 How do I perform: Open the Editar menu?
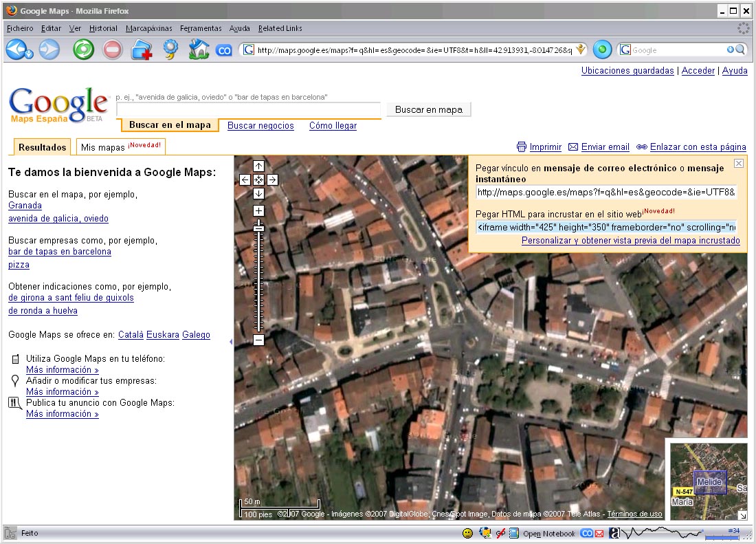(x=51, y=28)
